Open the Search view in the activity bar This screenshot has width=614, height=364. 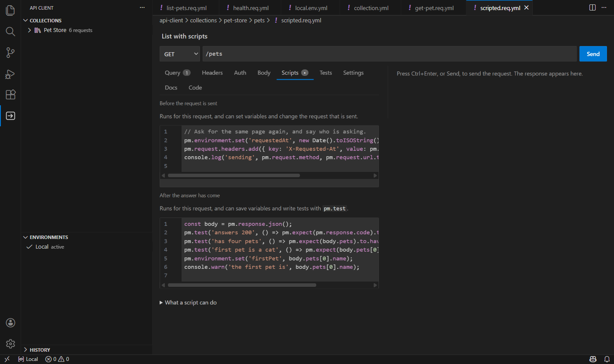click(11, 32)
